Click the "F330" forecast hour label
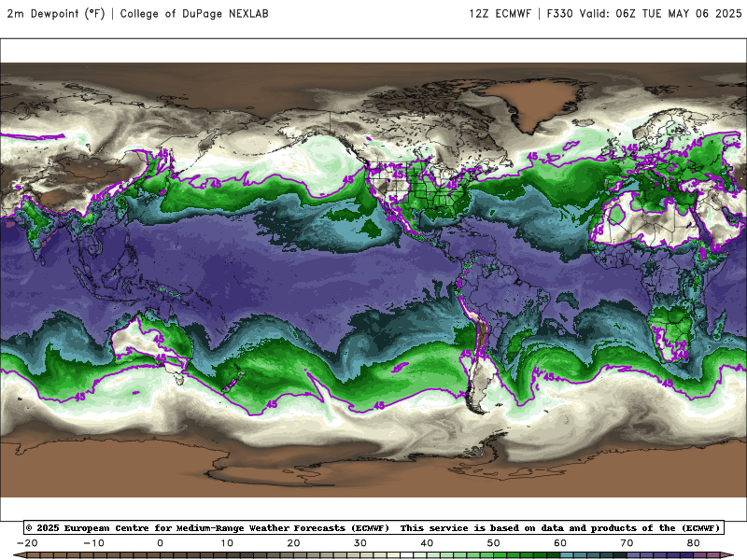 pos(559,14)
